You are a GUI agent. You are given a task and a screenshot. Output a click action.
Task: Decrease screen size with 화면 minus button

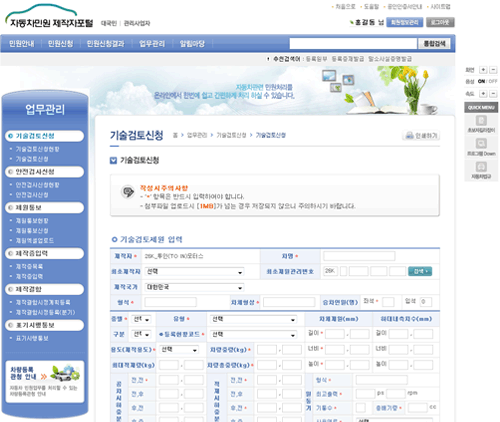tap(493, 70)
